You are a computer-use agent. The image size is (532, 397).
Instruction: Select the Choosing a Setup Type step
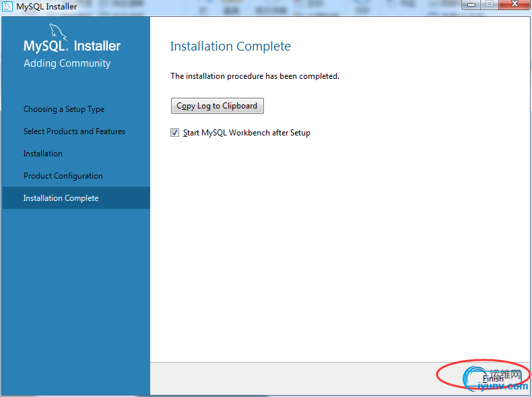[64, 109]
